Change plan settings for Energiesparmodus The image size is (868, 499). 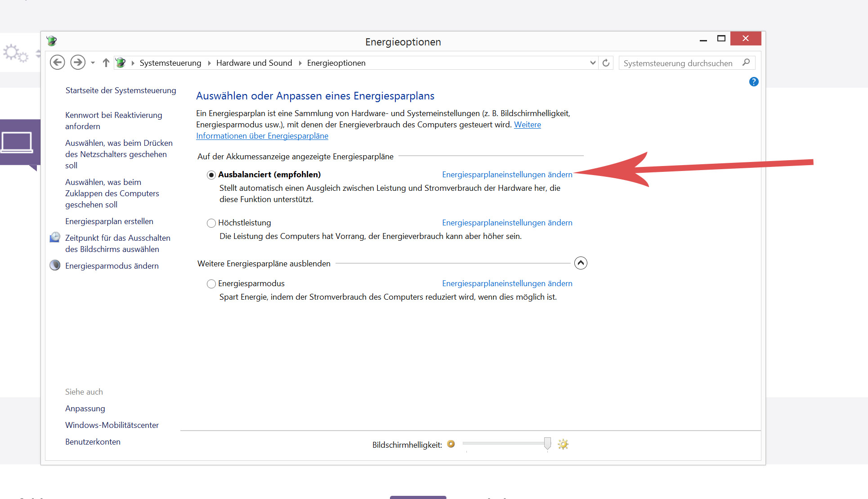(507, 283)
